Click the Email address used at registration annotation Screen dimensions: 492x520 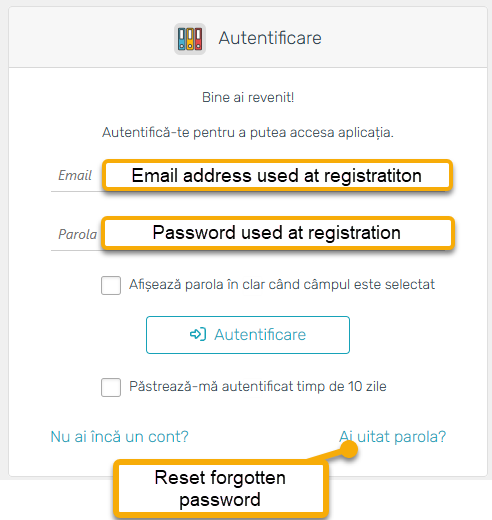277,175
